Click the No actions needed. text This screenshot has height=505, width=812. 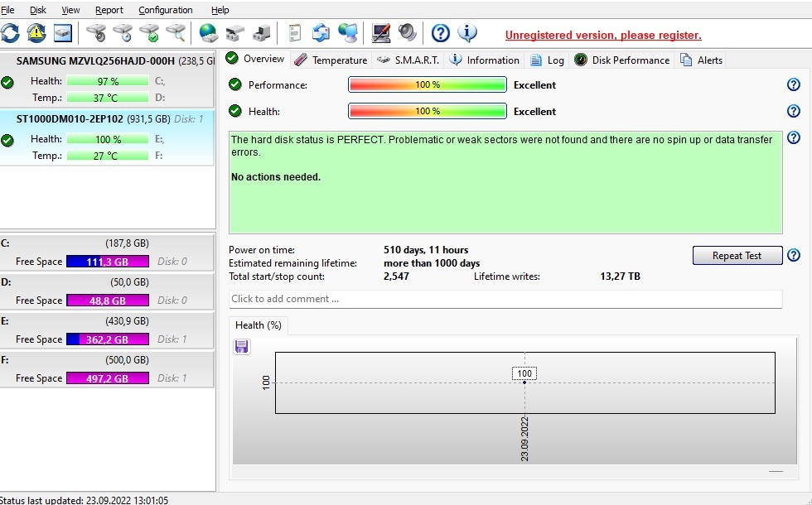pyautogui.click(x=275, y=177)
